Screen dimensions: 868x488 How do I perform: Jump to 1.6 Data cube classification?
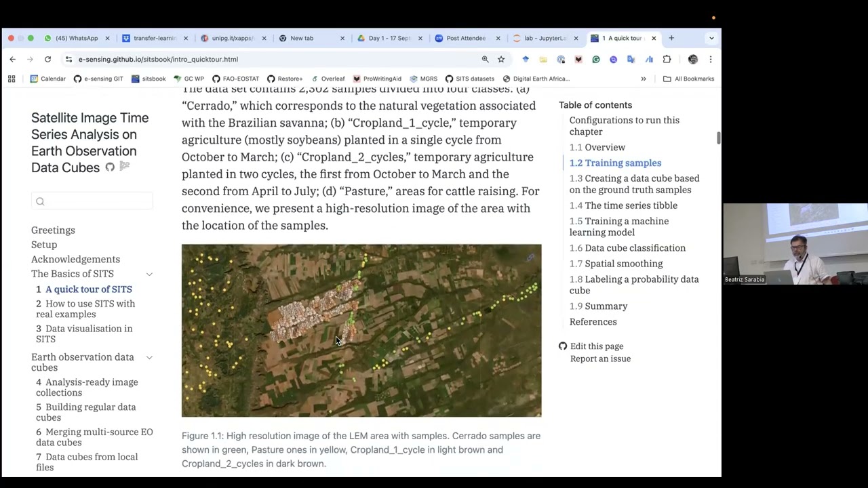point(627,248)
